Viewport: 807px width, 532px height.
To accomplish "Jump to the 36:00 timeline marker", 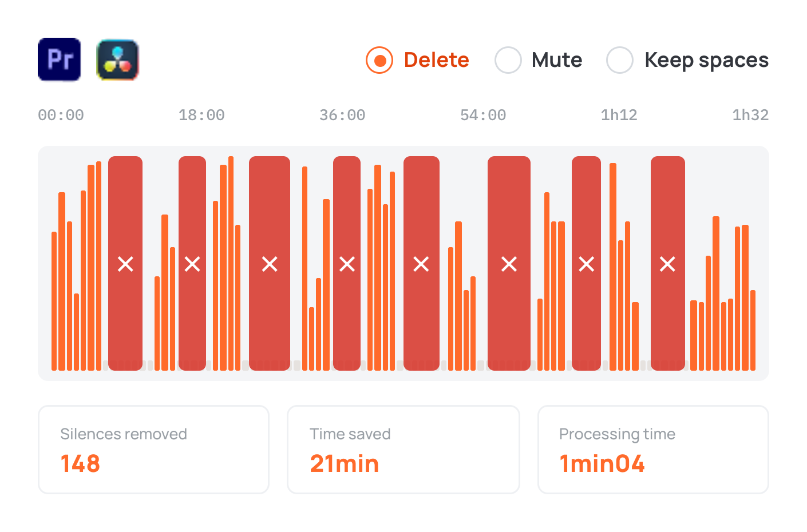I will [342, 115].
